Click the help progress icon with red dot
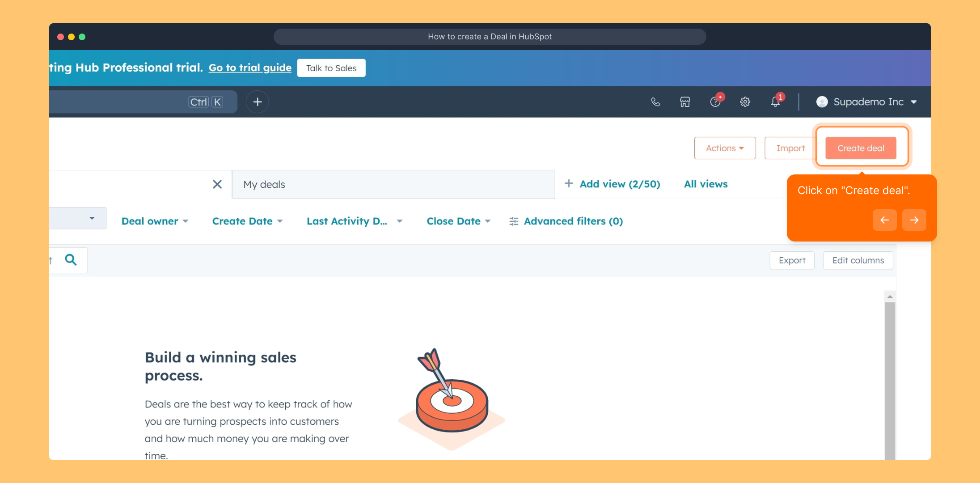Screen dimensions: 980x483 pos(715,102)
